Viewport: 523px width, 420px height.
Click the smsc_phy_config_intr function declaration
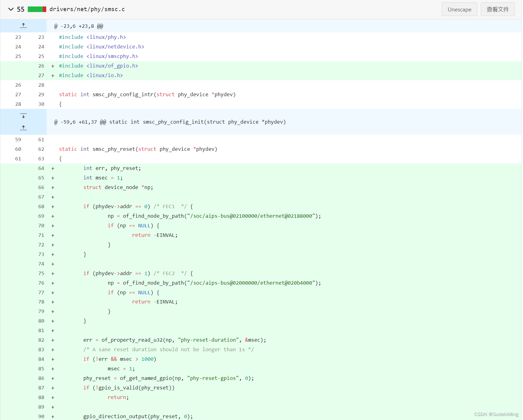pyautogui.click(x=147, y=94)
